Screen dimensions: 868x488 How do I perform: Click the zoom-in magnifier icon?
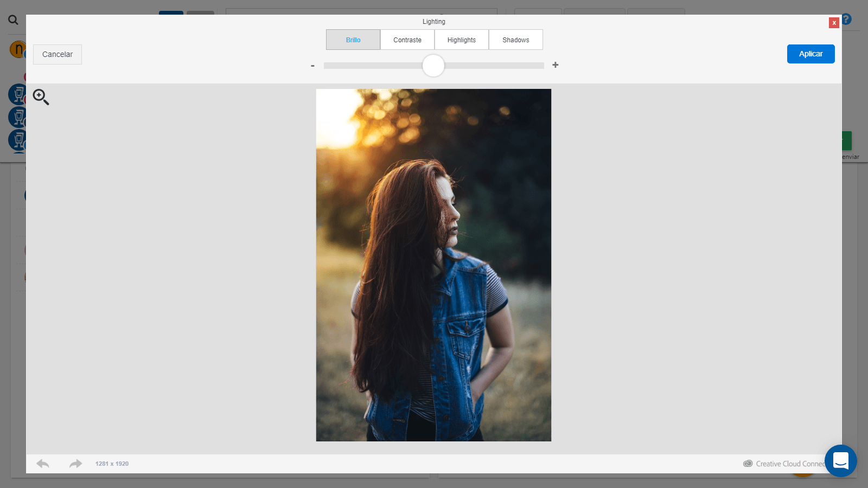click(x=41, y=97)
